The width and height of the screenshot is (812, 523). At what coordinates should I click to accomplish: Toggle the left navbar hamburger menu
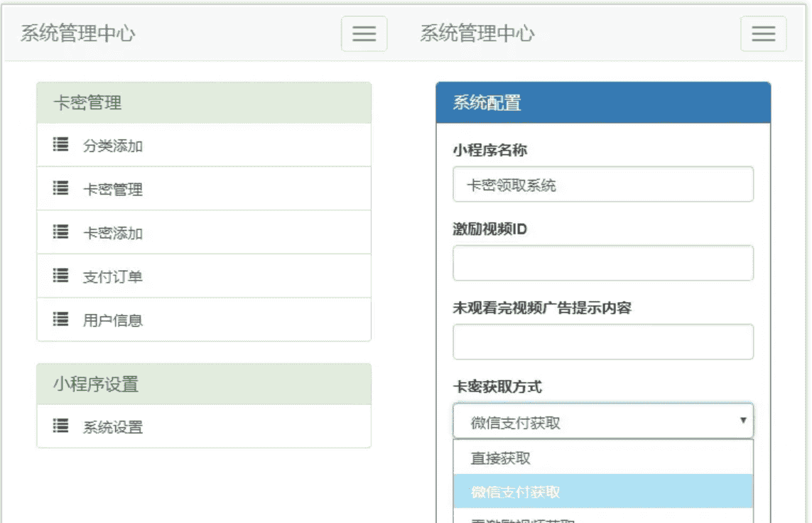364,33
